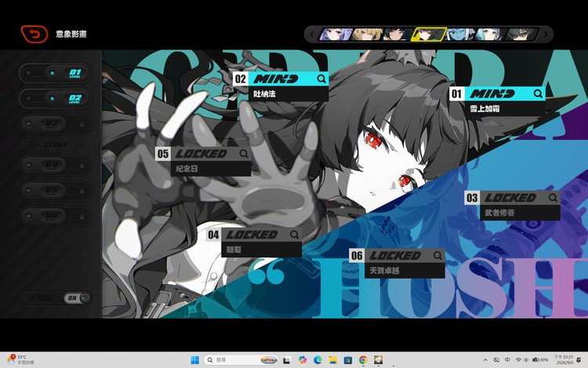588x368 pixels.
Task: Open Wi-Fi network settings in tray
Action: pos(518,359)
